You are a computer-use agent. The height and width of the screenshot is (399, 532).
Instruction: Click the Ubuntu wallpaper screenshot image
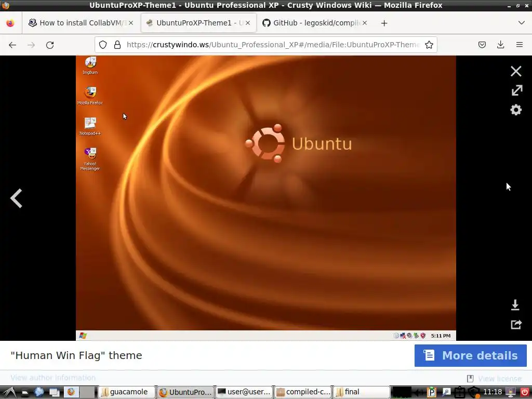[265, 198]
